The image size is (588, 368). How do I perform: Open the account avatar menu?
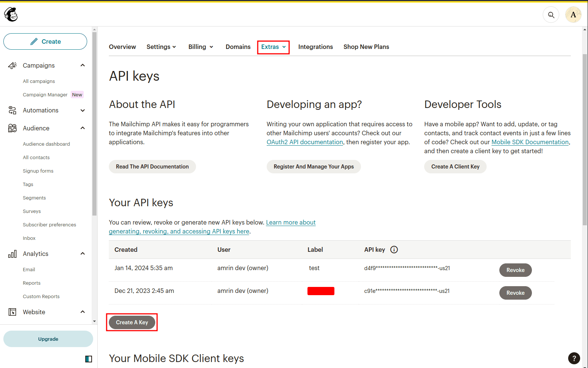click(x=573, y=15)
